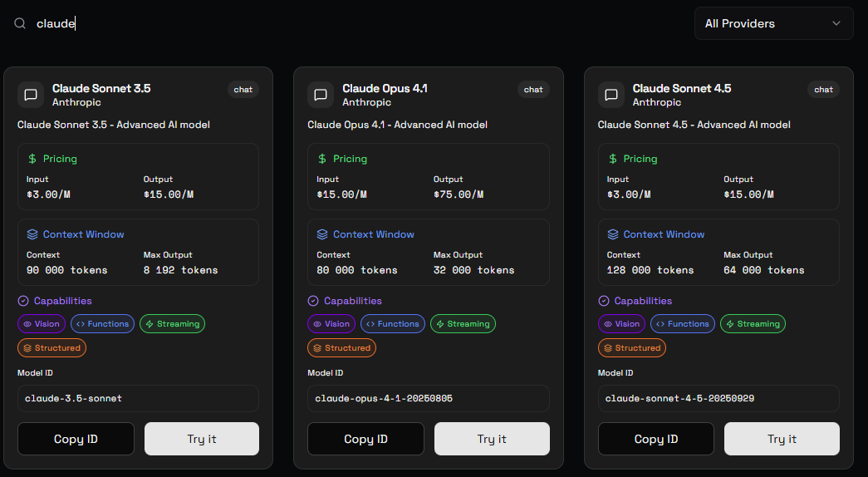Click the model ID field claude-sonnet-4-5-20250929

coord(718,398)
